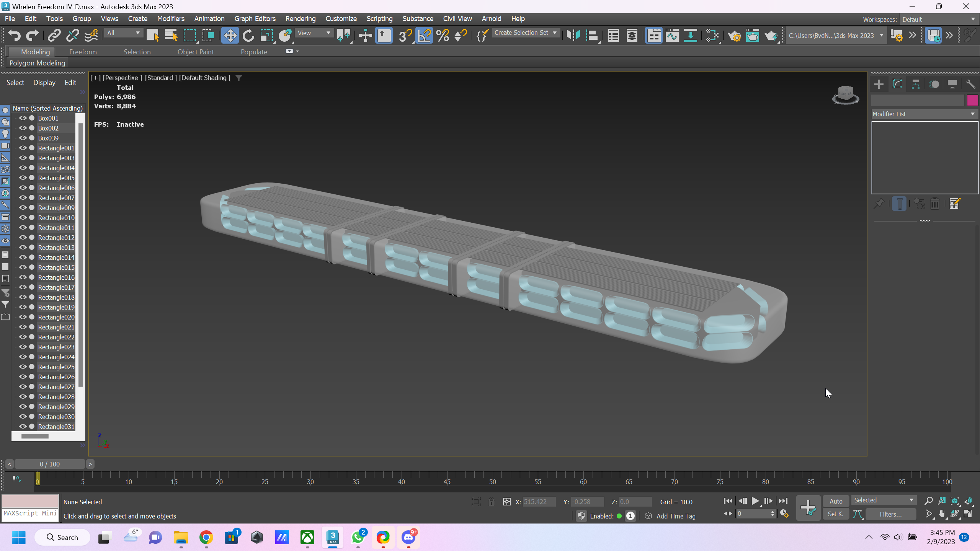Play the animation
This screenshot has height=551, width=980.
click(755, 501)
